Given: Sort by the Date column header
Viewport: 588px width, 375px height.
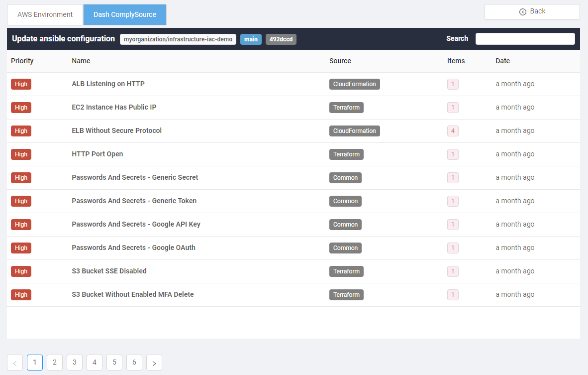Looking at the screenshot, I should pos(502,61).
